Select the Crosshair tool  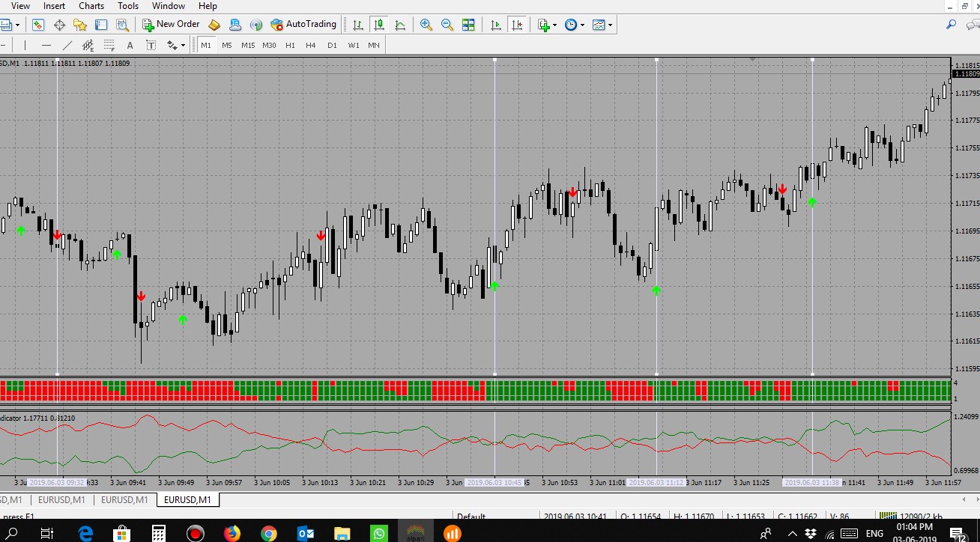coord(59,25)
